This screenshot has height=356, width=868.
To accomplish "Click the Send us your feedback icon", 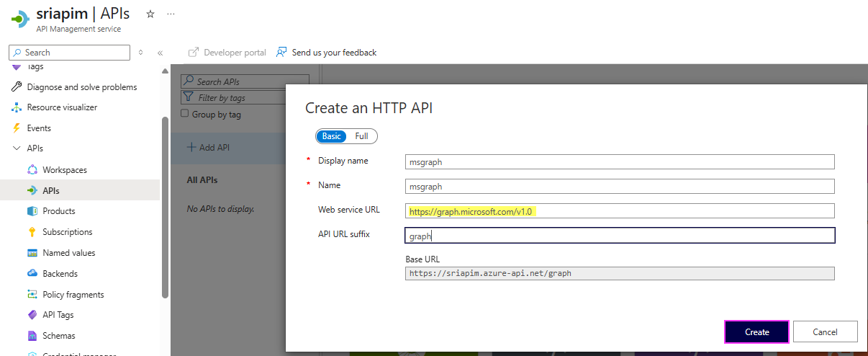I will point(281,53).
